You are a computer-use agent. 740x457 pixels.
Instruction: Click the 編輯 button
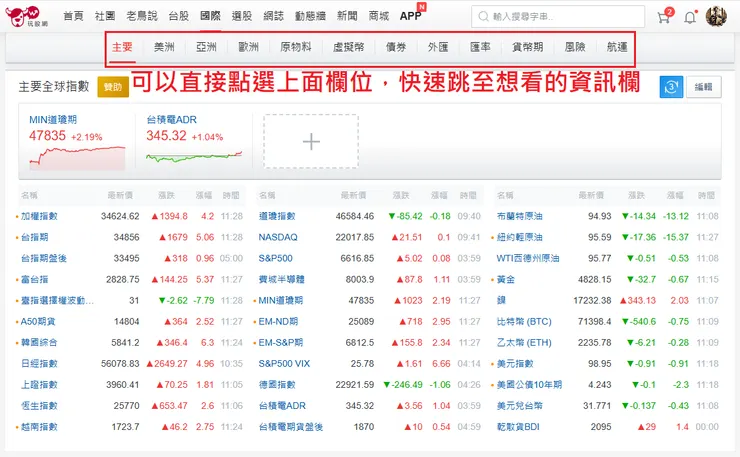coord(703,87)
